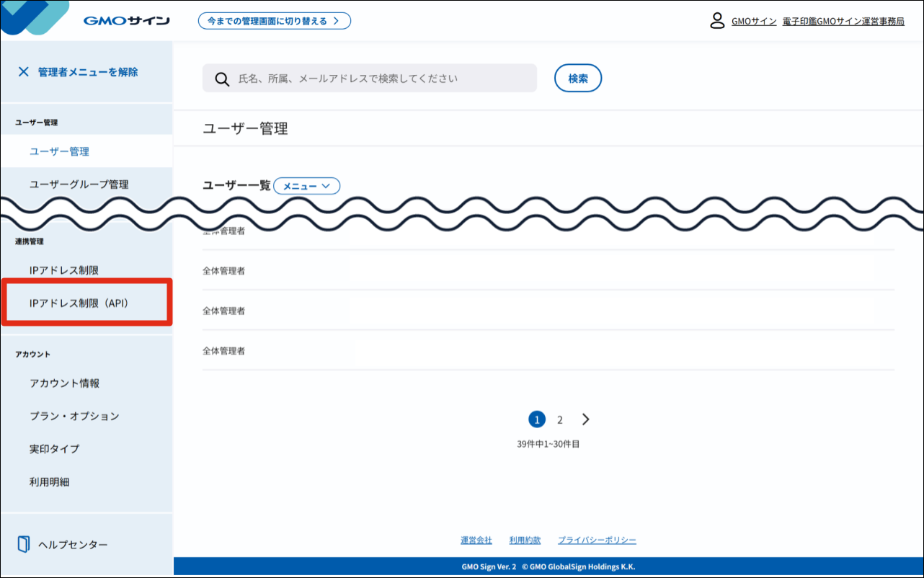Click the user profile icon

(x=717, y=21)
